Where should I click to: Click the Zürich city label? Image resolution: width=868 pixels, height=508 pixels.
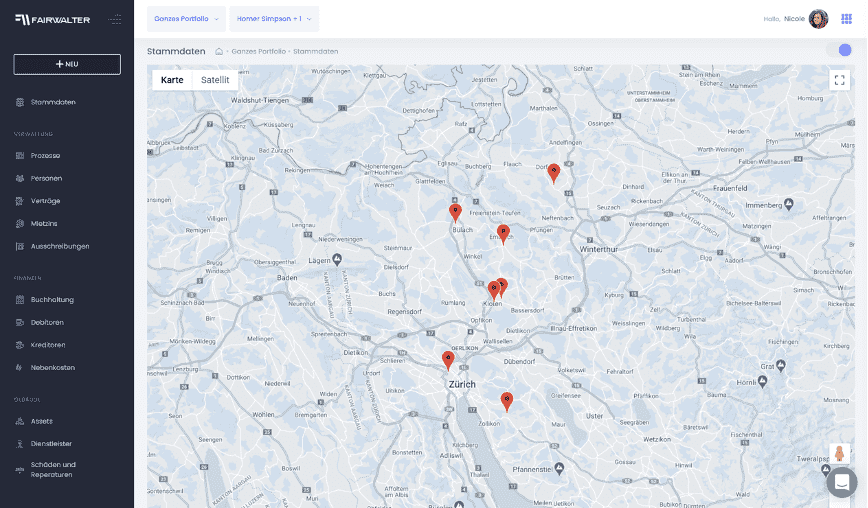click(462, 384)
